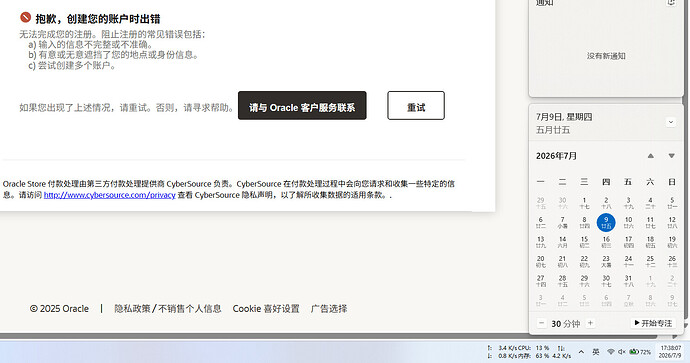Open the Wi-Fi network icon
Image resolution: width=690 pixels, height=363 pixels.
tap(610, 352)
